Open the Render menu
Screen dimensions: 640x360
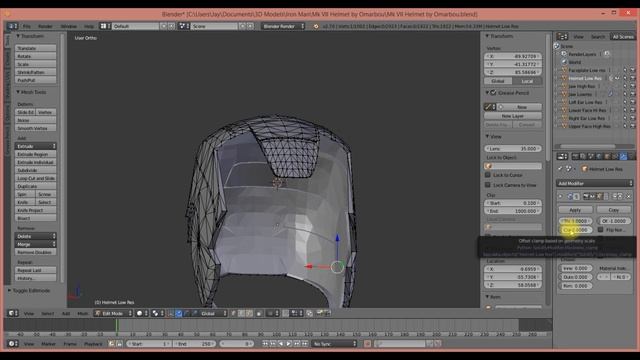click(x=45, y=26)
